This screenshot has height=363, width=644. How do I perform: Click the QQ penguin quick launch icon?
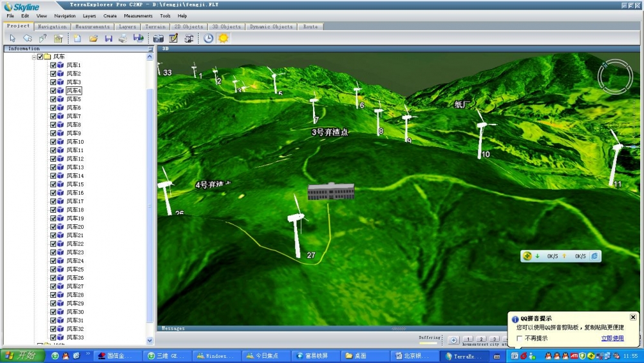point(65,356)
